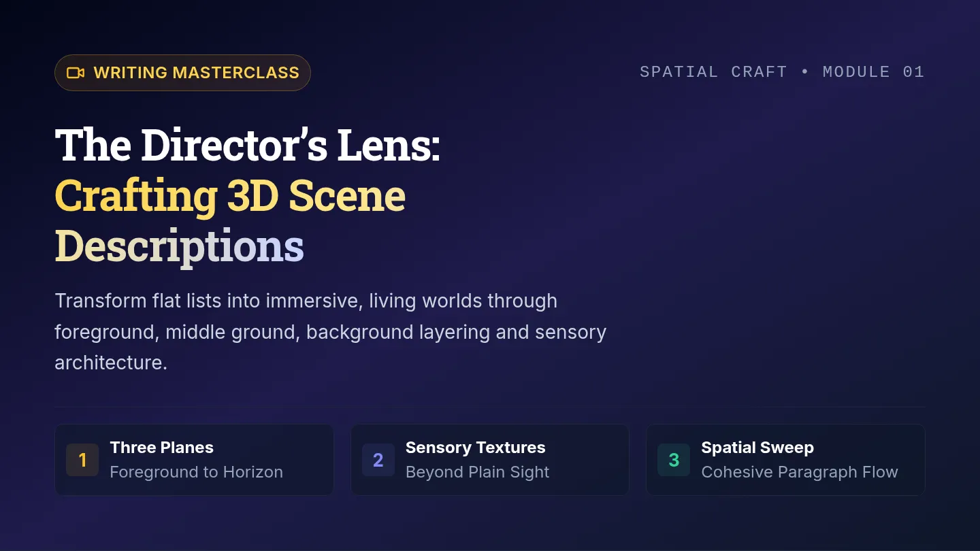Select the number 1 badge for Three Planes
The image size is (980, 551).
pyautogui.click(x=82, y=460)
